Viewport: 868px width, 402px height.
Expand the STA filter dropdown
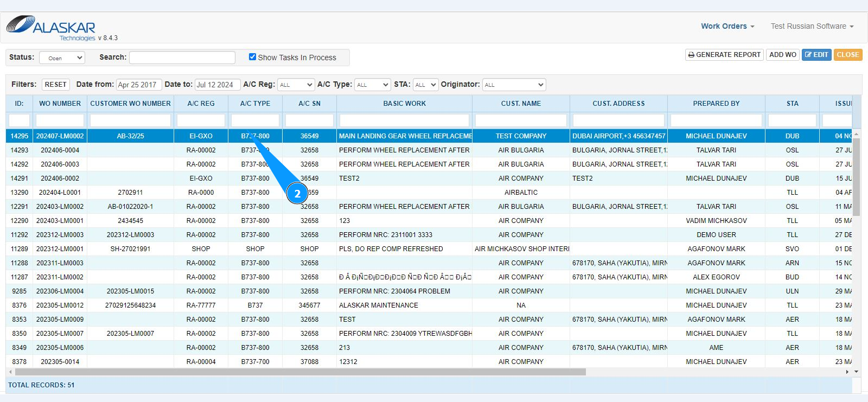coord(425,85)
